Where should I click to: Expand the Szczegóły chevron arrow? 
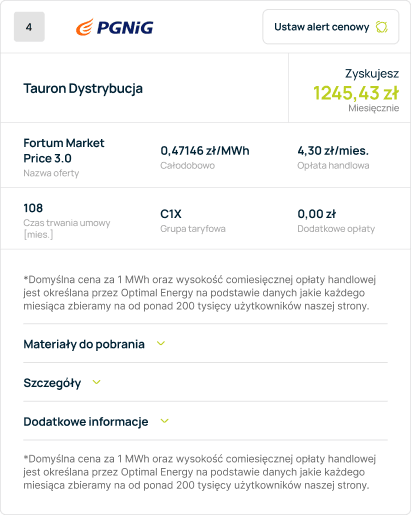[96, 382]
